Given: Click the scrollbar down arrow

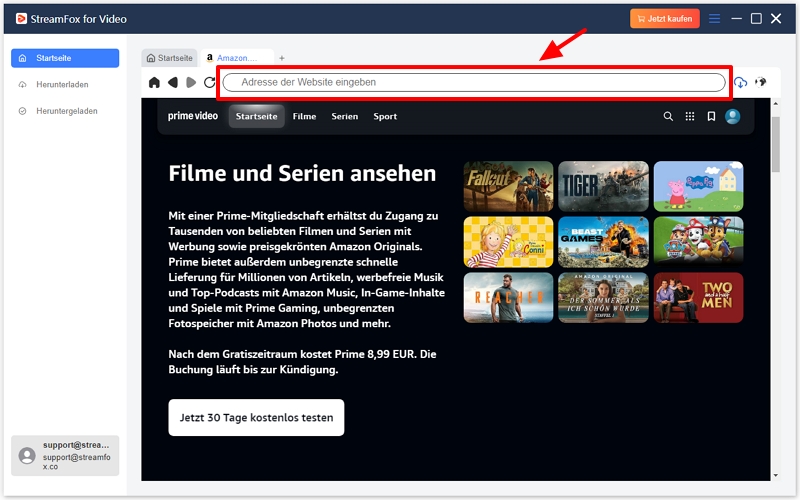Looking at the screenshot, I should (x=776, y=476).
